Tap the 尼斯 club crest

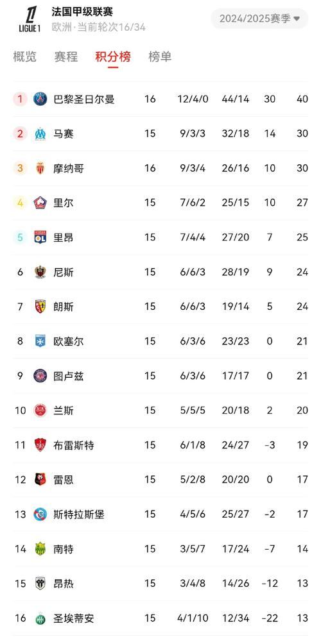pos(40,272)
